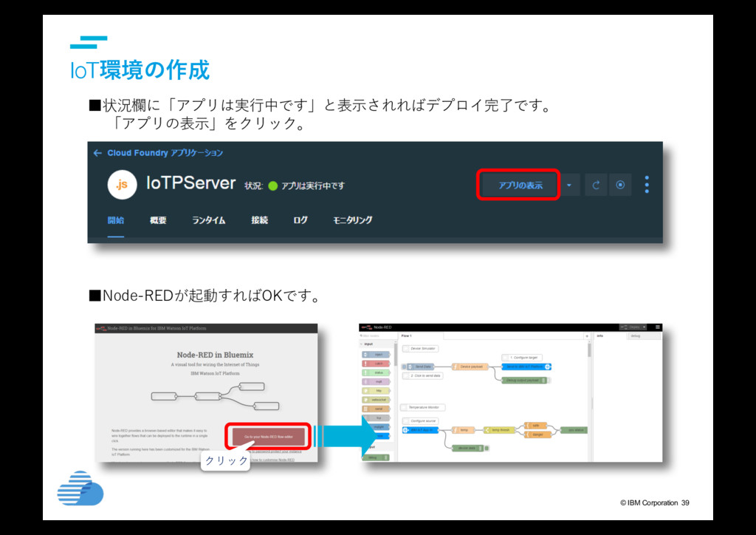Open the three-dot more actions menu
Image resolution: width=756 pixels, height=535 pixels.
647,185
